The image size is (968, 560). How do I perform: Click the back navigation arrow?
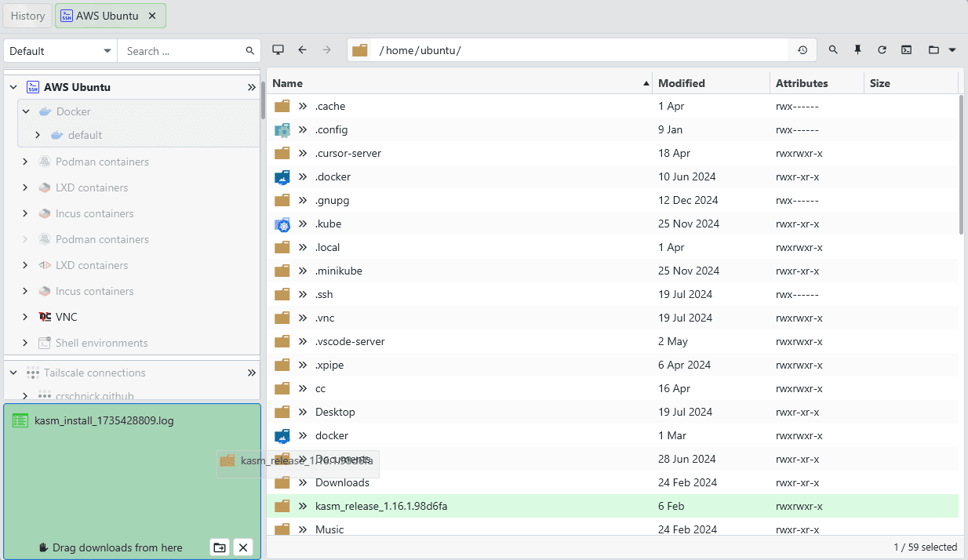(302, 50)
